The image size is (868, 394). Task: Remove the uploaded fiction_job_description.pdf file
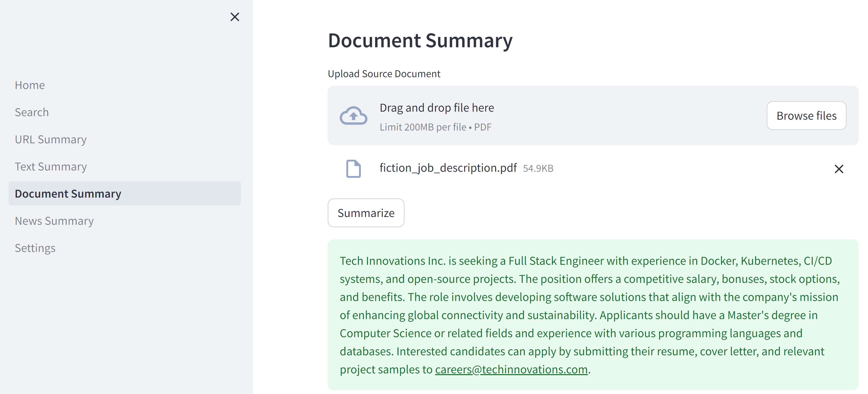[839, 169]
